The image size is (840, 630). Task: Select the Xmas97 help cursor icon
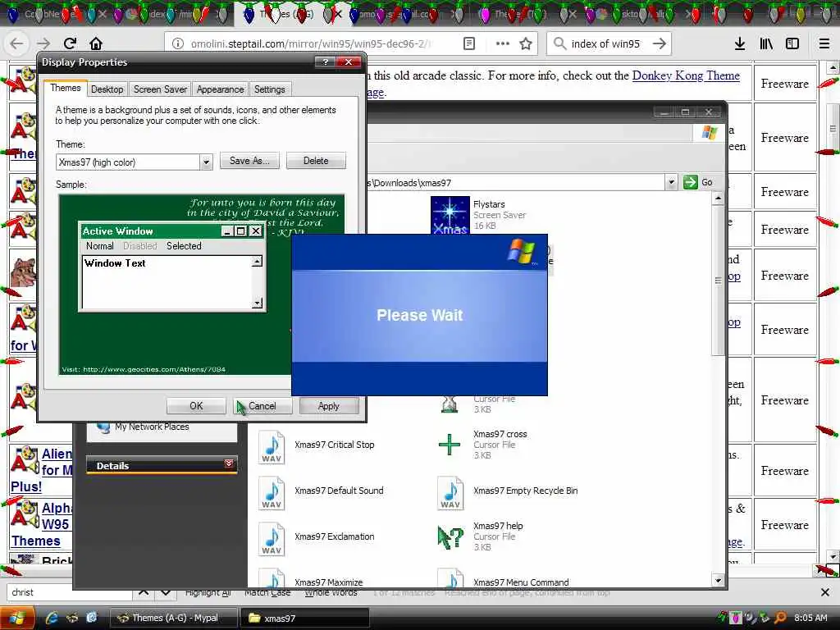pyautogui.click(x=450, y=536)
